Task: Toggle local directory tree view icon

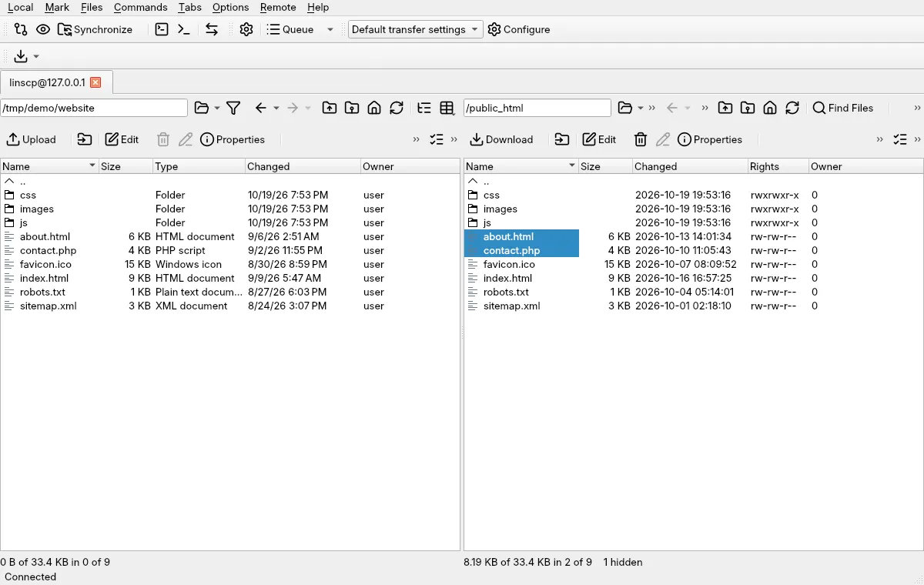Action: point(424,108)
